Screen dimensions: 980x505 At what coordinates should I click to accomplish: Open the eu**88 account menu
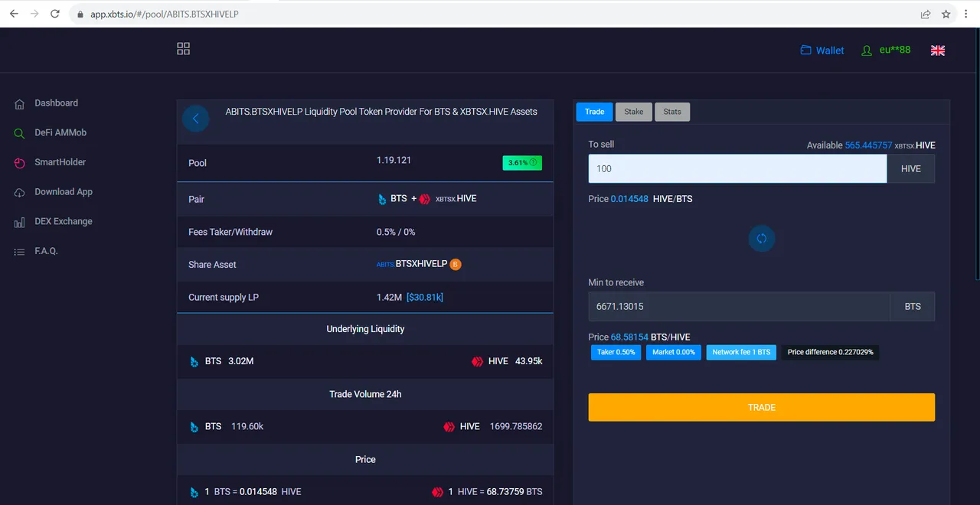[886, 50]
